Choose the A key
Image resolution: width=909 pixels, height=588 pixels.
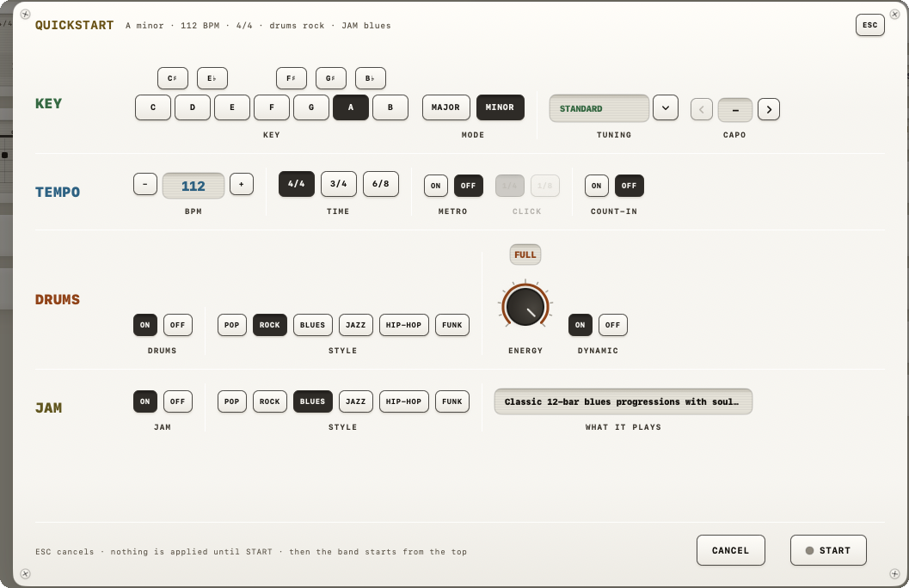pos(351,107)
